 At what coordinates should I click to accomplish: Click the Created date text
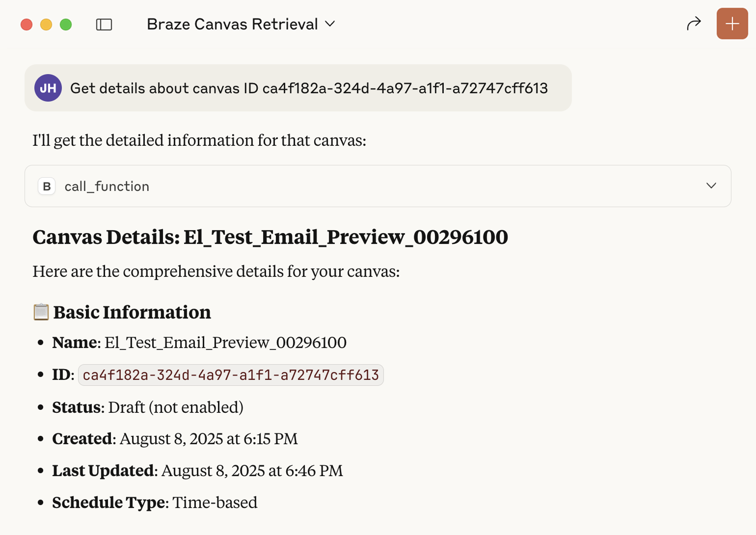coord(208,438)
